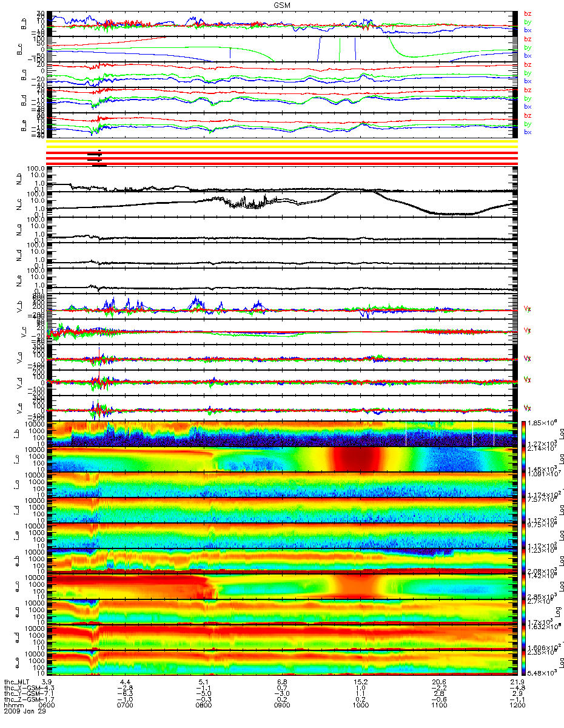The image size is (564, 728).
Task: Select the bx legend entry of B_e panel
Action: [x=528, y=132]
